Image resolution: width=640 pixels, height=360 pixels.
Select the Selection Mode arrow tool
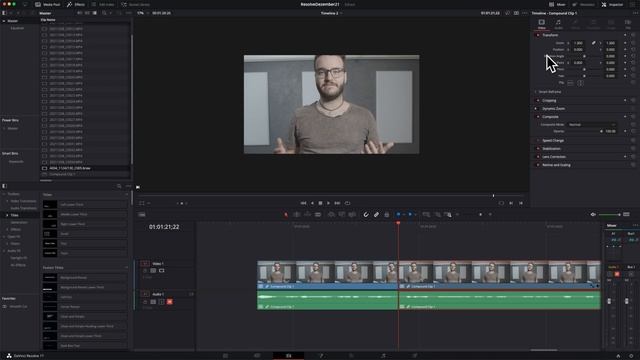coord(286,215)
